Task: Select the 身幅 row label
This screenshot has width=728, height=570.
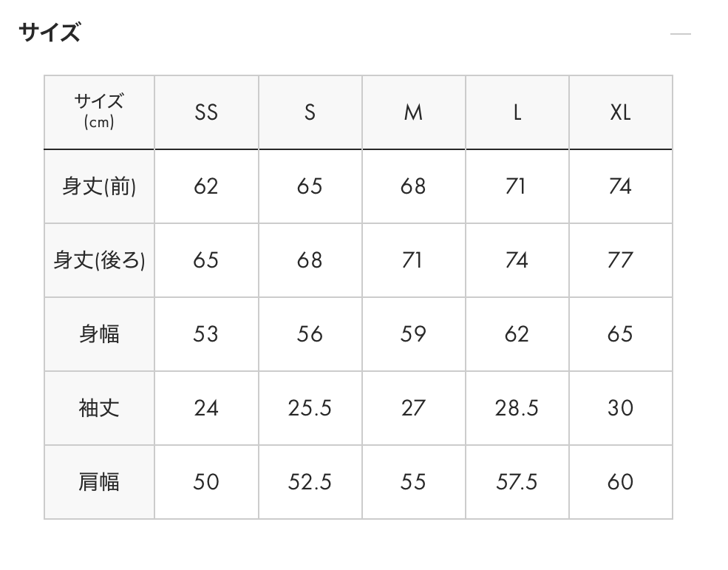Action: coord(99,334)
